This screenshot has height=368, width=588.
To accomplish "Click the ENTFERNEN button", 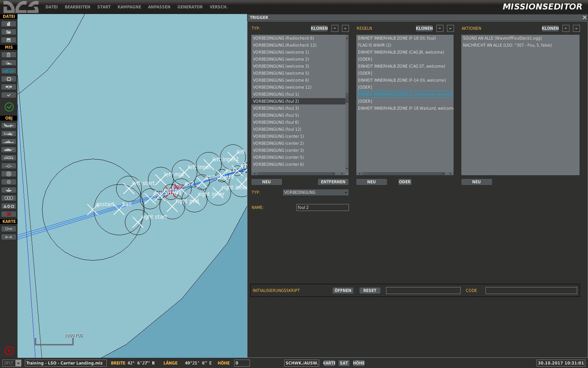I will (333, 182).
